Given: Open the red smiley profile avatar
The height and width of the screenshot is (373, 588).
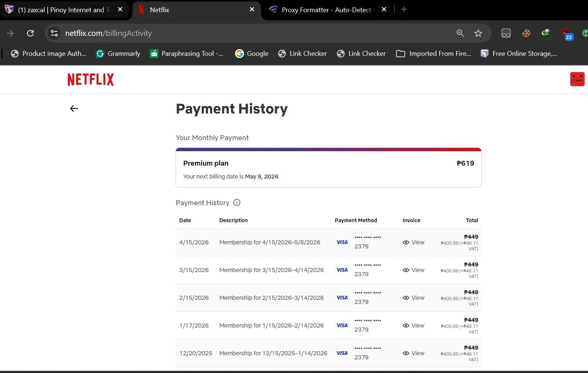Looking at the screenshot, I should pyautogui.click(x=577, y=79).
